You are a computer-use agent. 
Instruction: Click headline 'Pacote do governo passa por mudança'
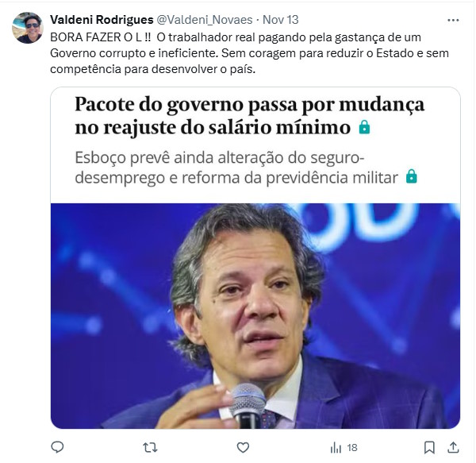click(x=250, y=104)
